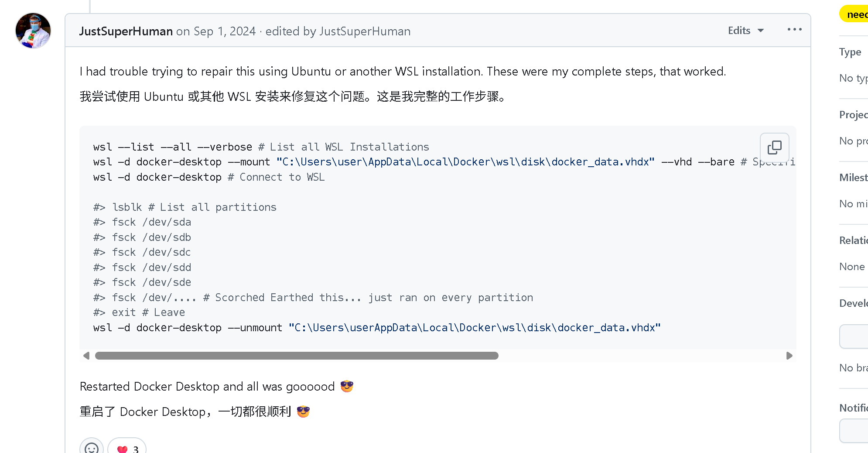This screenshot has height=453, width=868.
Task: Click the left scroll arrow of the code block
Action: pos(86,356)
